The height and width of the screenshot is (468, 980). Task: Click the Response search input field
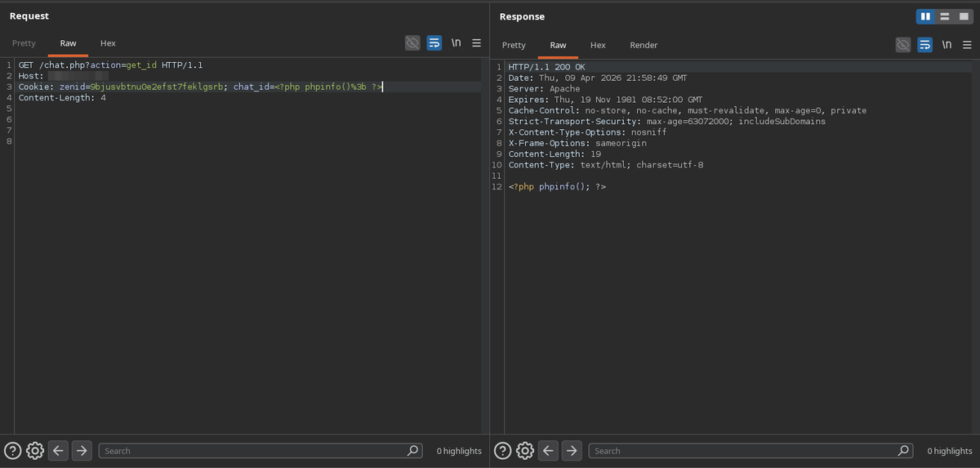pyautogui.click(x=751, y=451)
